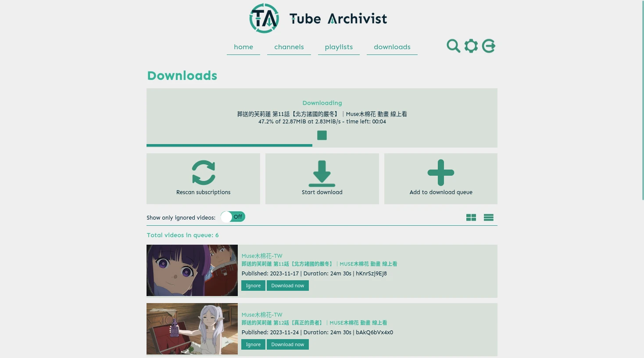Stop the current download with the square icon
Image resolution: width=644 pixels, height=358 pixels.
point(322,135)
